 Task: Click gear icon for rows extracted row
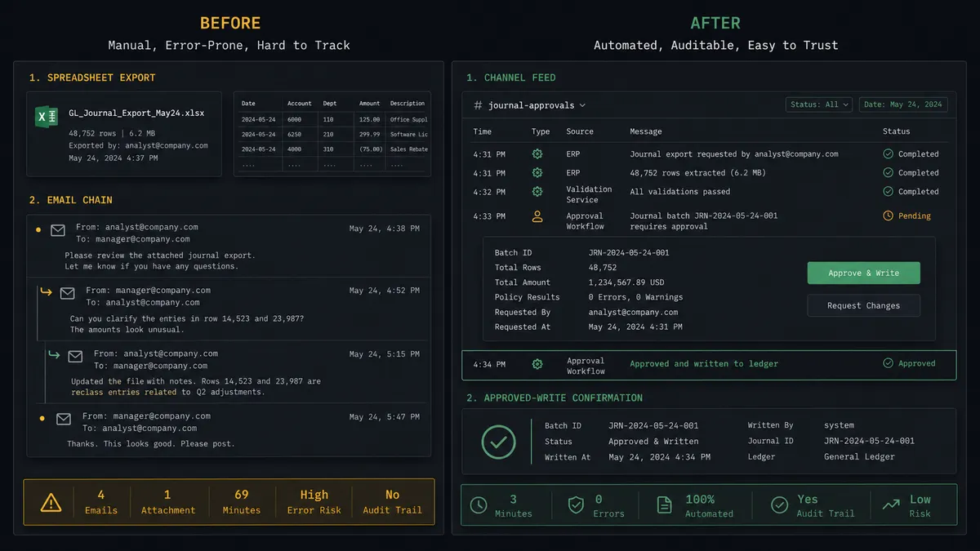(x=537, y=173)
